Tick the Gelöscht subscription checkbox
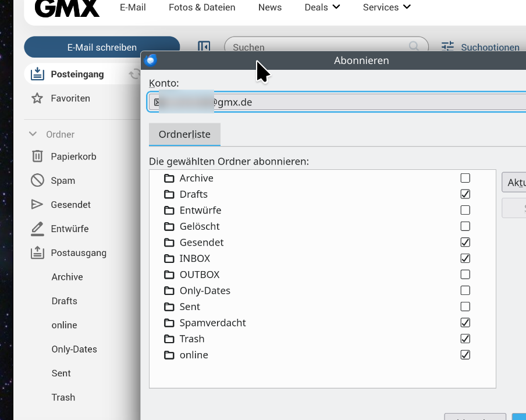Viewport: 526px width, 420px height. pyautogui.click(x=465, y=226)
